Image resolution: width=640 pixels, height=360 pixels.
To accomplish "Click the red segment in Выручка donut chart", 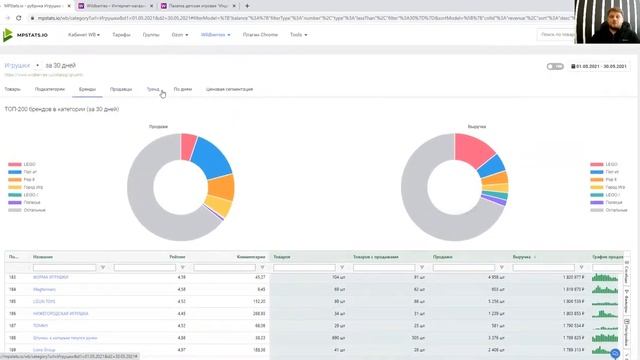I will click(x=475, y=149).
